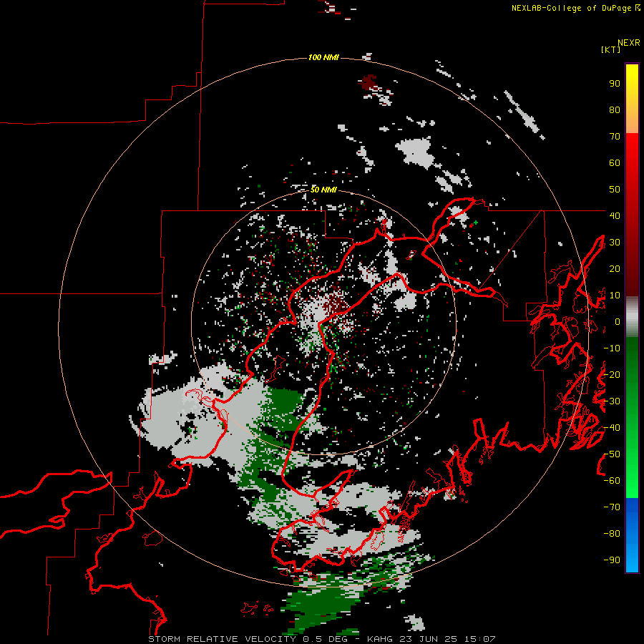Click the NEXR label above the color scale
Screen dimensions: 644x644
(629, 43)
